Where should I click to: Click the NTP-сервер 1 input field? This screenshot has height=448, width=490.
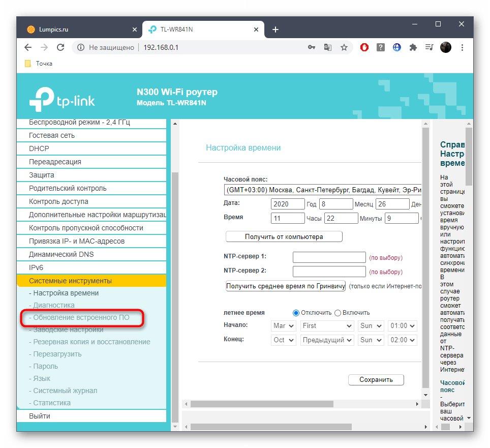click(329, 258)
